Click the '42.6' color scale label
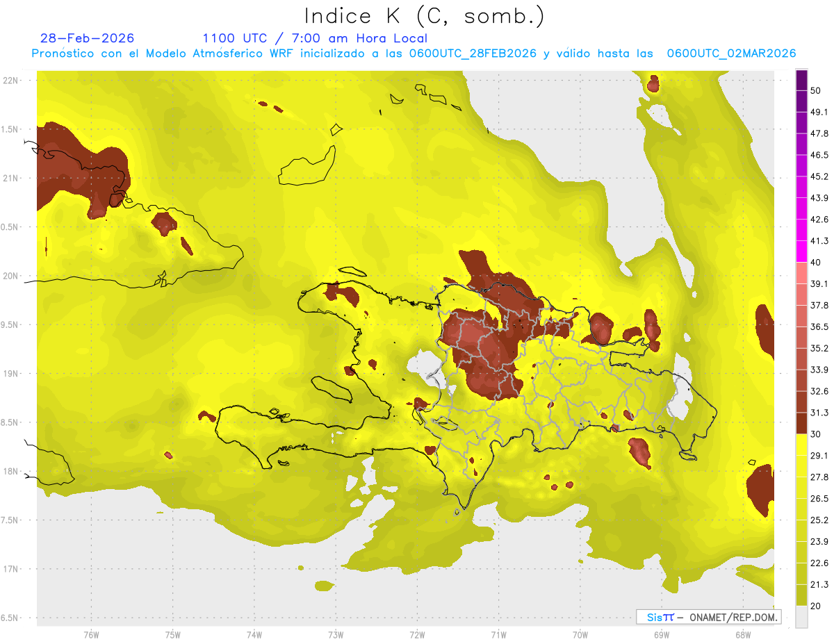Image resolution: width=834 pixels, height=644 pixels. 819,220
